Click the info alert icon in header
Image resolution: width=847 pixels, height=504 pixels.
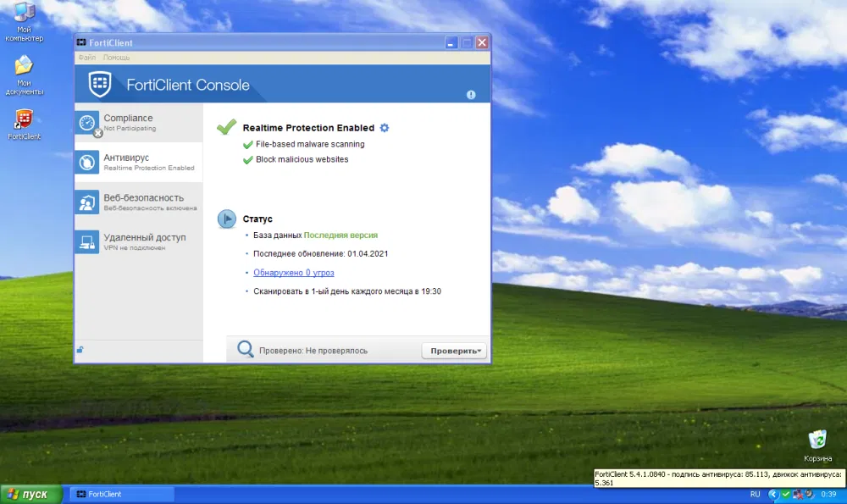[x=471, y=95]
